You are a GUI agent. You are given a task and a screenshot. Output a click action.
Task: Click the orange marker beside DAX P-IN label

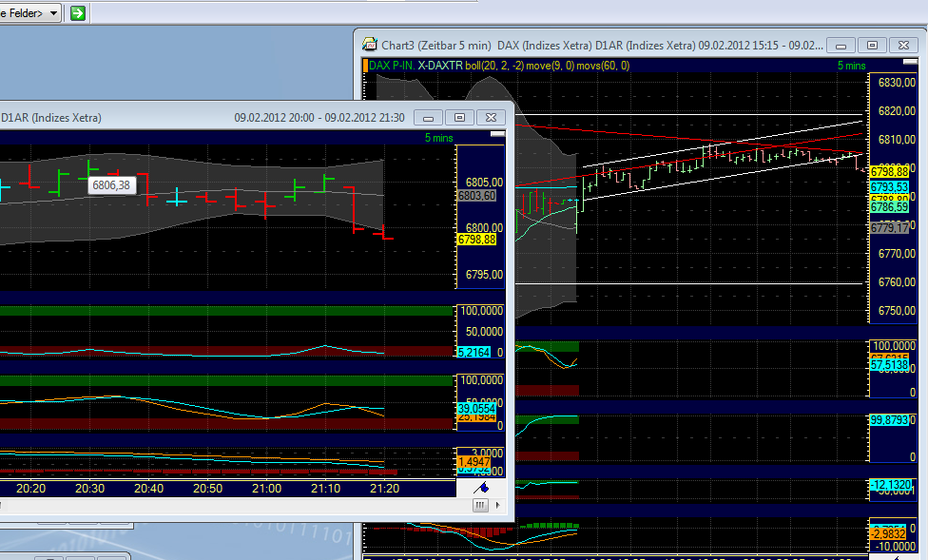click(365, 65)
